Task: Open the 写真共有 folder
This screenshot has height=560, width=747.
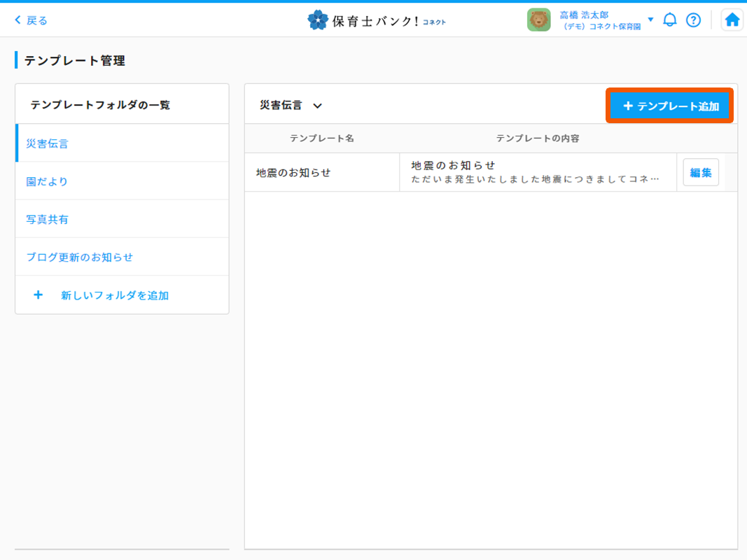Action: pyautogui.click(x=48, y=219)
